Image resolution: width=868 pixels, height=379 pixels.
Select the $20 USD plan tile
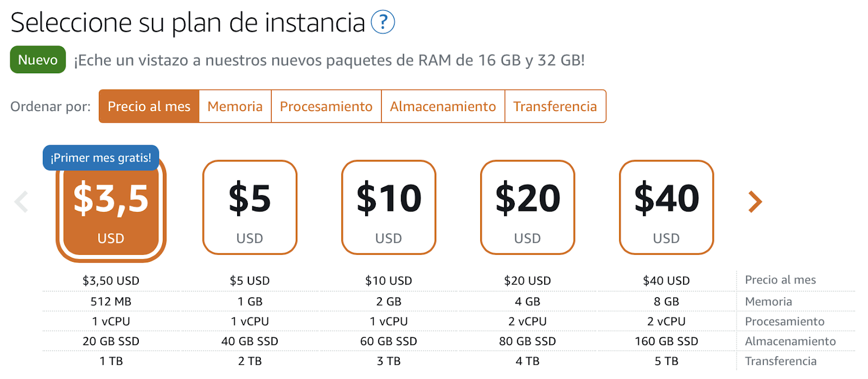tap(528, 207)
